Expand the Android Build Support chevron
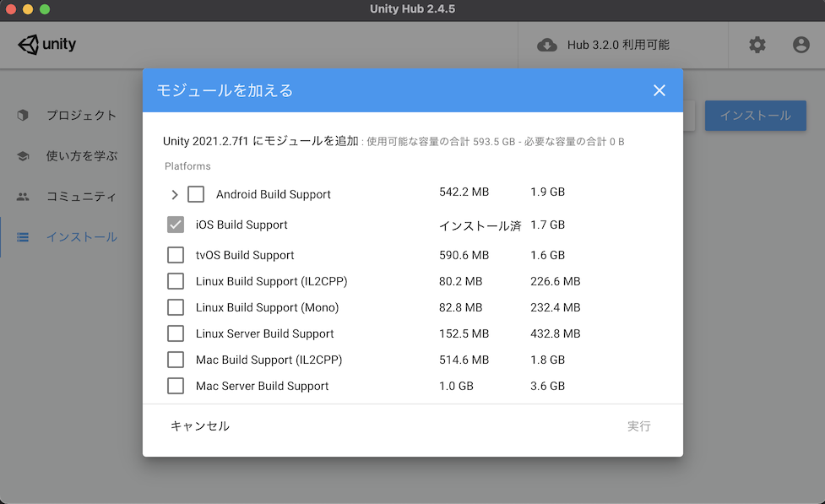 (x=175, y=194)
